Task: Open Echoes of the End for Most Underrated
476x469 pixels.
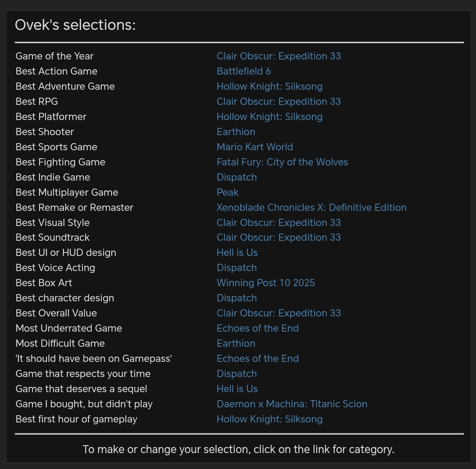Action: [258, 328]
